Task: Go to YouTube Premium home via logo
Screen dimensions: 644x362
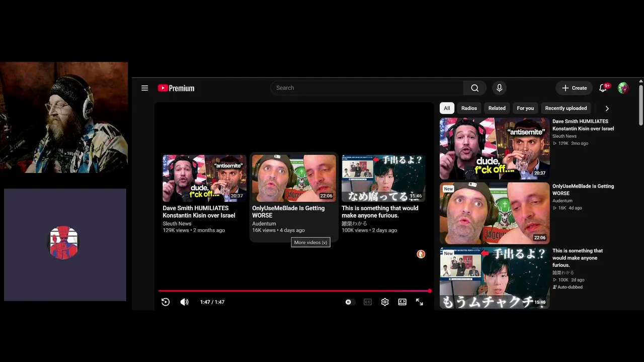Action: [x=176, y=88]
